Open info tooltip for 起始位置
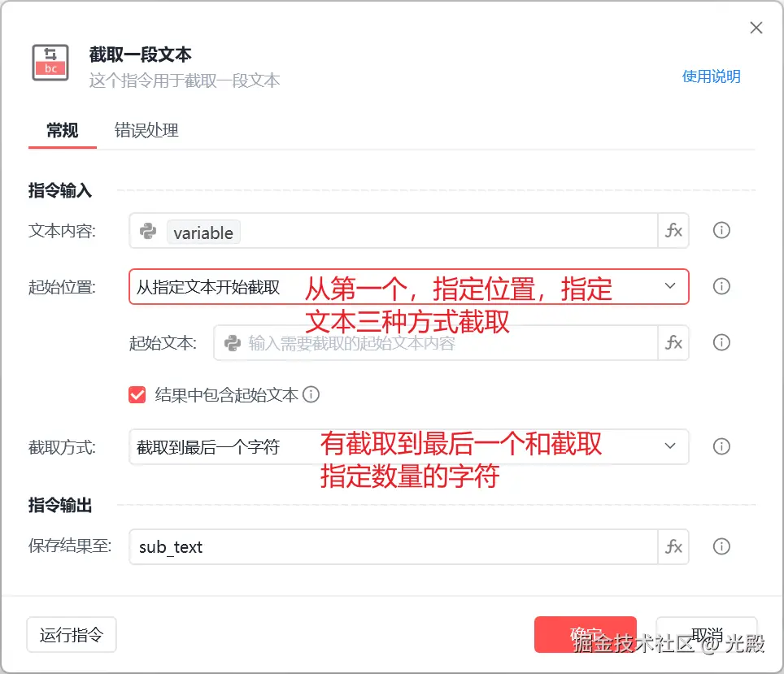The height and width of the screenshot is (674, 784). 721,286
